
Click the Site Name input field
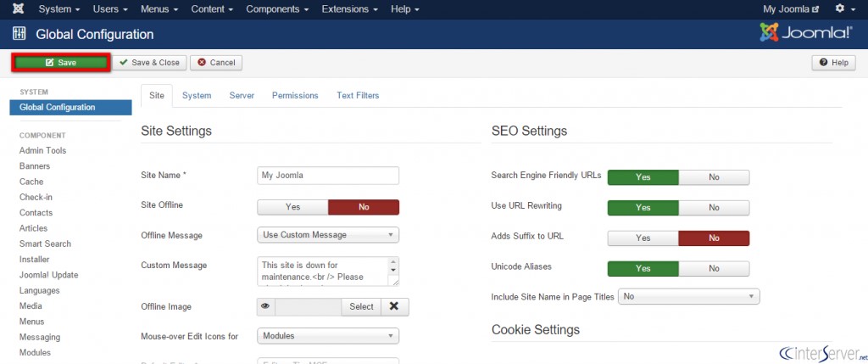pos(328,175)
